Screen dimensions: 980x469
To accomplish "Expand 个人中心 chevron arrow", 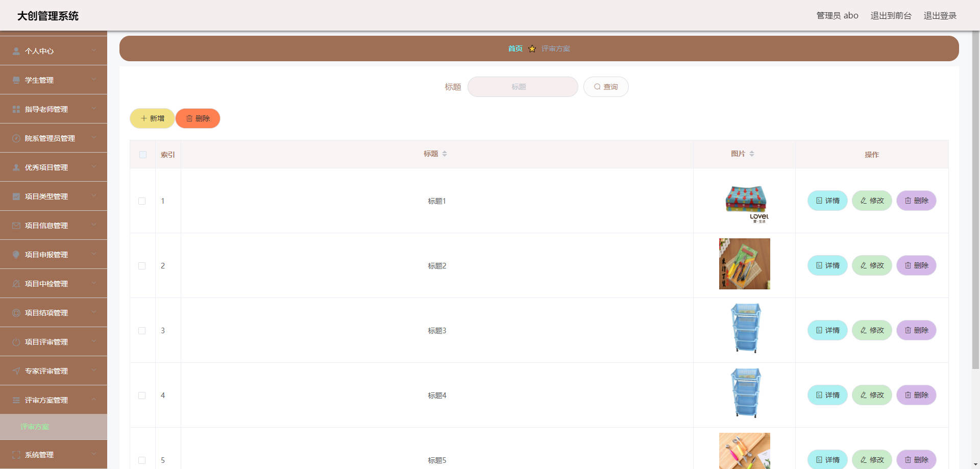I will 94,51.
